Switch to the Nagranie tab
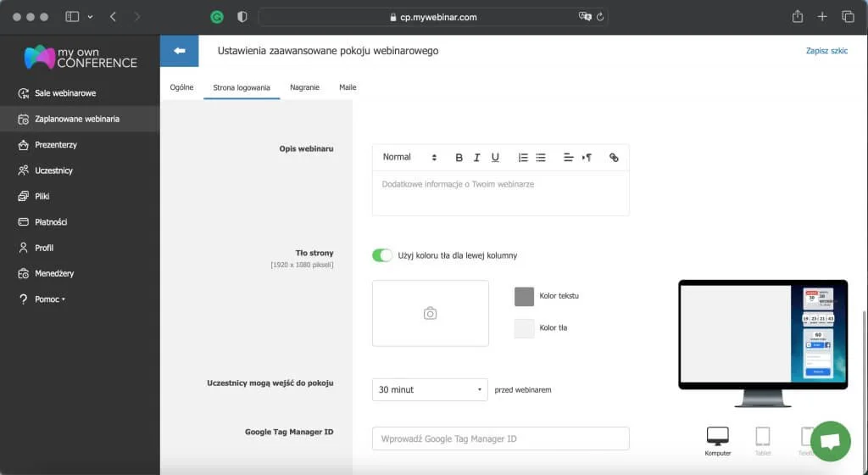Image resolution: width=868 pixels, height=475 pixels. [304, 87]
